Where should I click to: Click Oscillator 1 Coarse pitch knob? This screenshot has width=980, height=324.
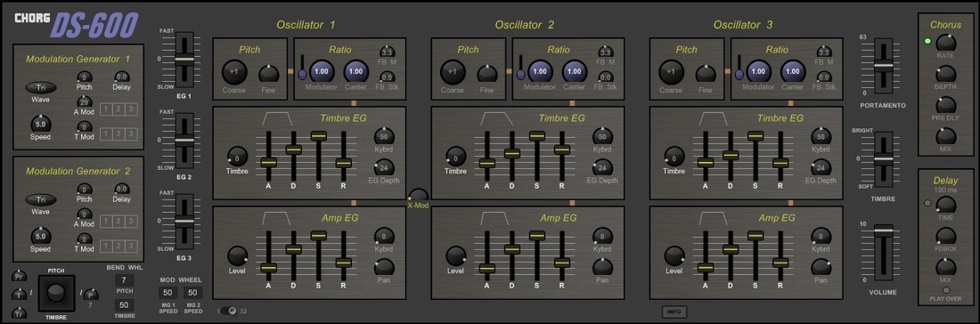pos(234,72)
